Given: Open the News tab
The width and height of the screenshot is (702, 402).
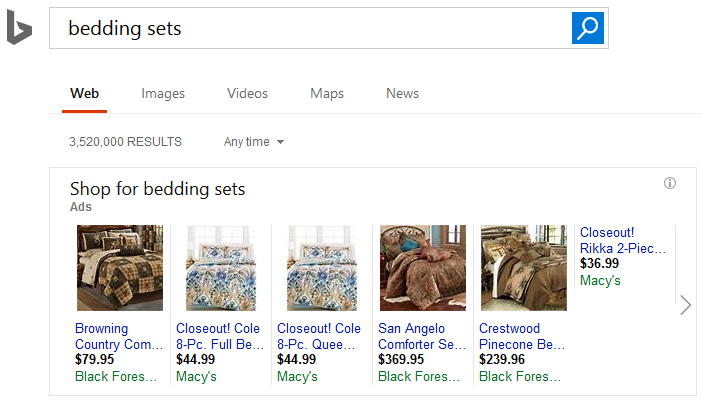Looking at the screenshot, I should [x=402, y=93].
